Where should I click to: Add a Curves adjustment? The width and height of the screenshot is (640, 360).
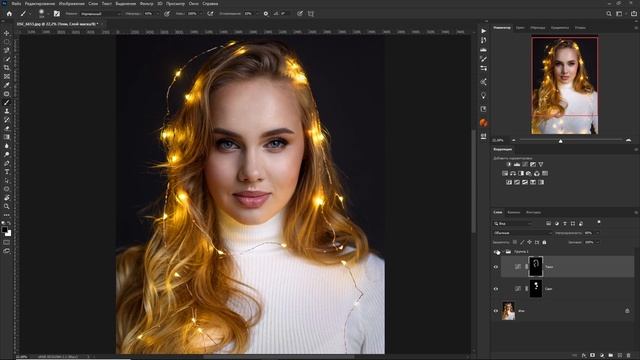(x=525, y=164)
